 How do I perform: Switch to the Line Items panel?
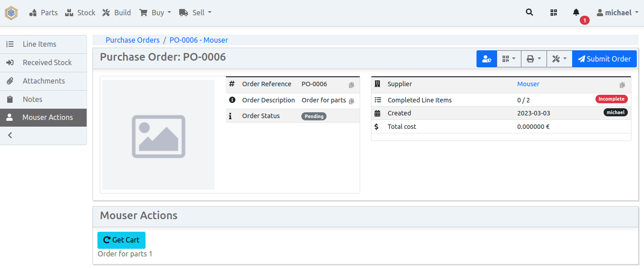tap(40, 44)
